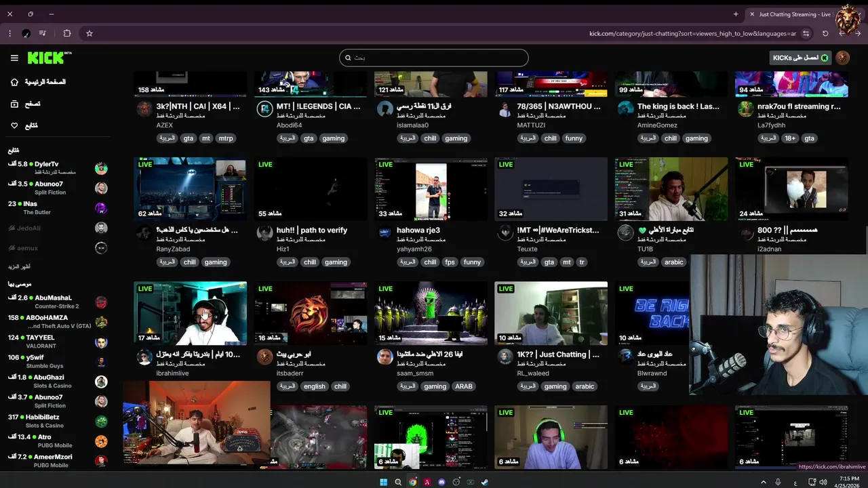Open a new browser tab
This screenshot has width=868, height=488.
click(736, 14)
